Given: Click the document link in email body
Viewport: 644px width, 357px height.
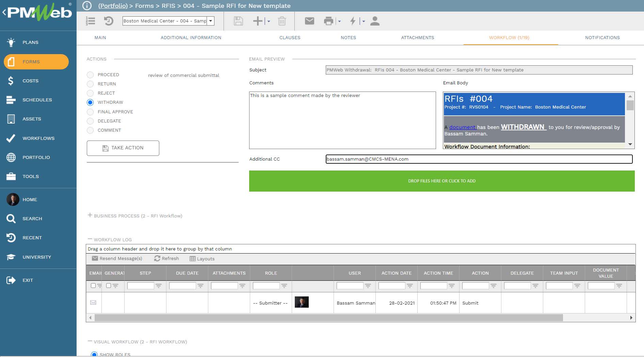Looking at the screenshot, I should (462, 127).
